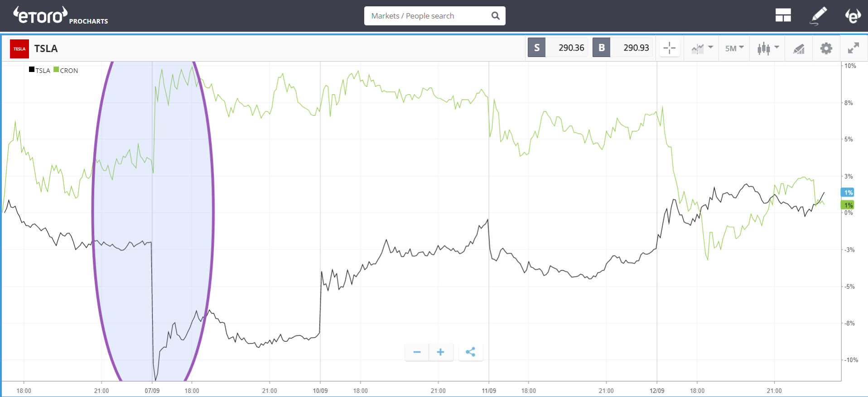Click the Buy button at 290.93
Viewport: 868px width, 397px height.
[x=622, y=48]
